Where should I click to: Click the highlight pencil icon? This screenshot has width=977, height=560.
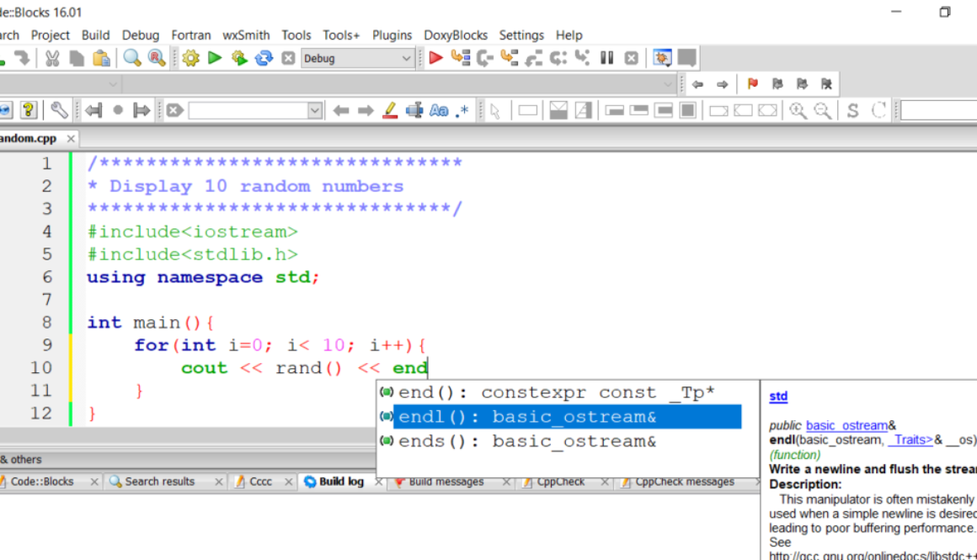pyautogui.click(x=389, y=110)
